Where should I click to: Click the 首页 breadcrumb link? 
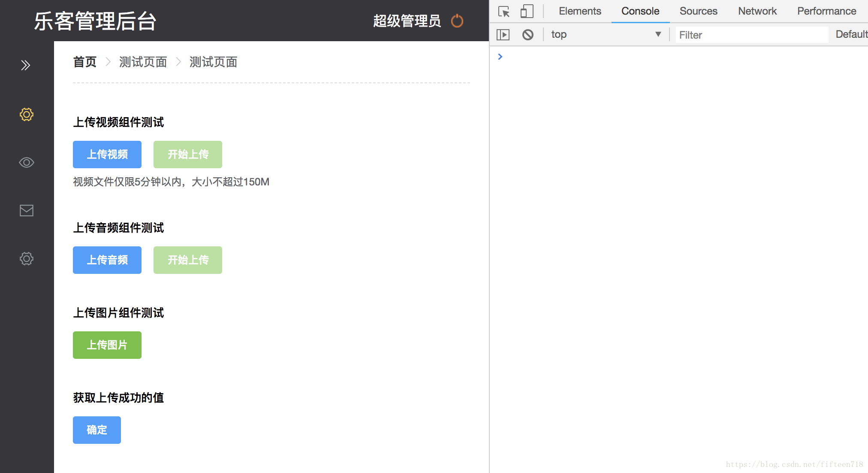point(85,62)
